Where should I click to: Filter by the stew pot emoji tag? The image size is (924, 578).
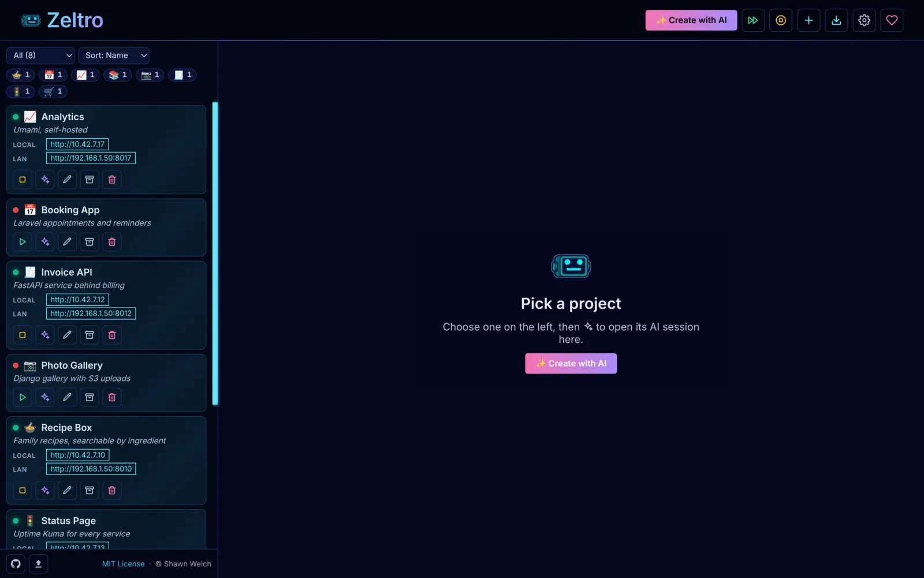click(x=21, y=75)
